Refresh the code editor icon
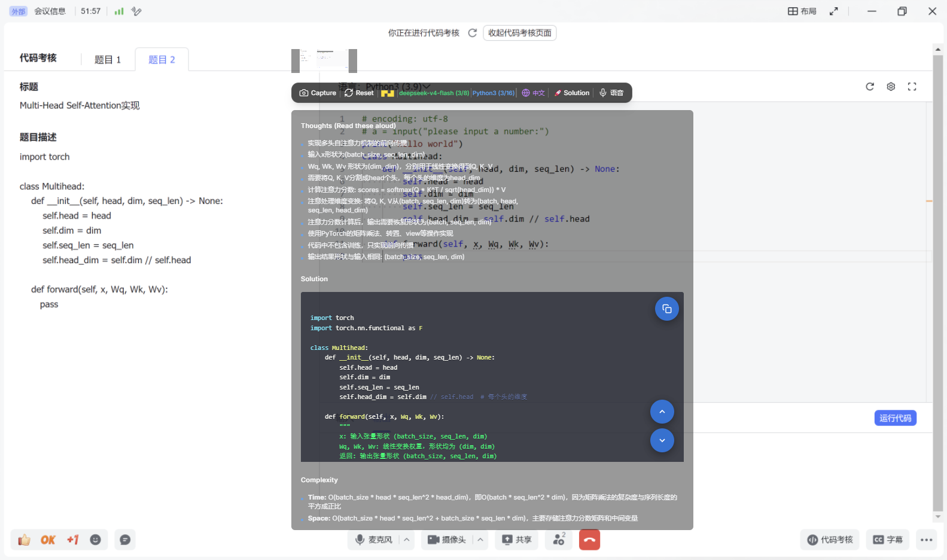Viewport: 947px width, 560px height. point(870,87)
